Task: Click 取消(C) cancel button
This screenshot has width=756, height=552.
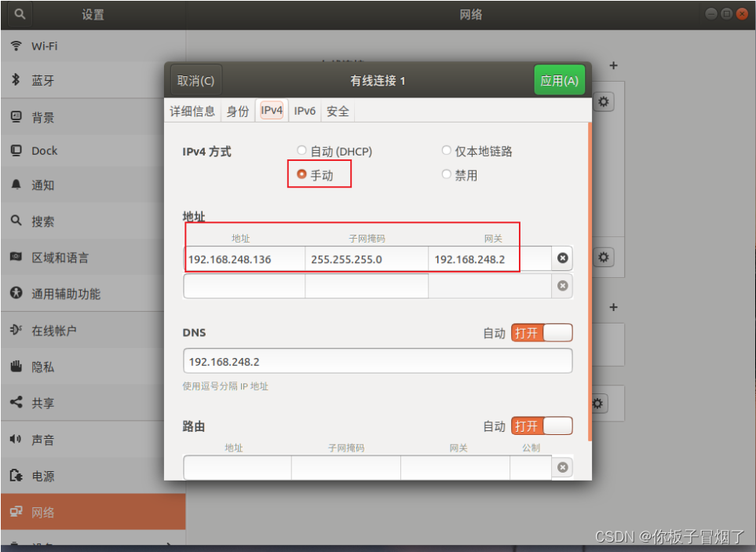Action: [x=195, y=80]
